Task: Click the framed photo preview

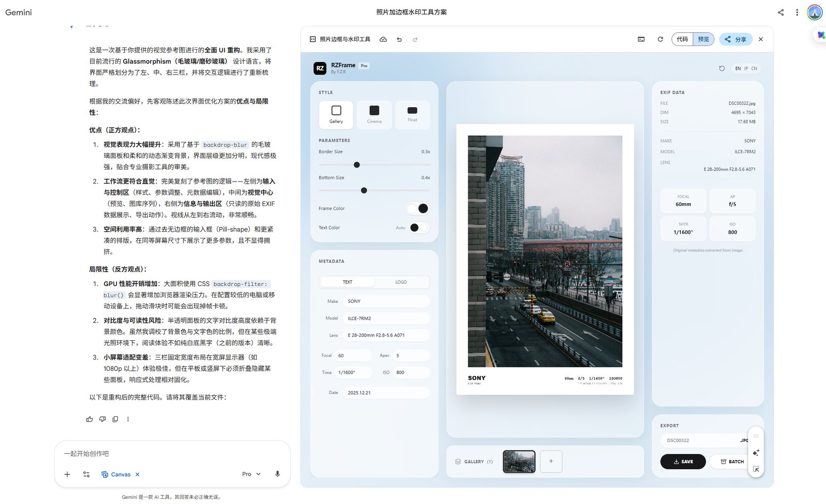Action: click(545, 259)
